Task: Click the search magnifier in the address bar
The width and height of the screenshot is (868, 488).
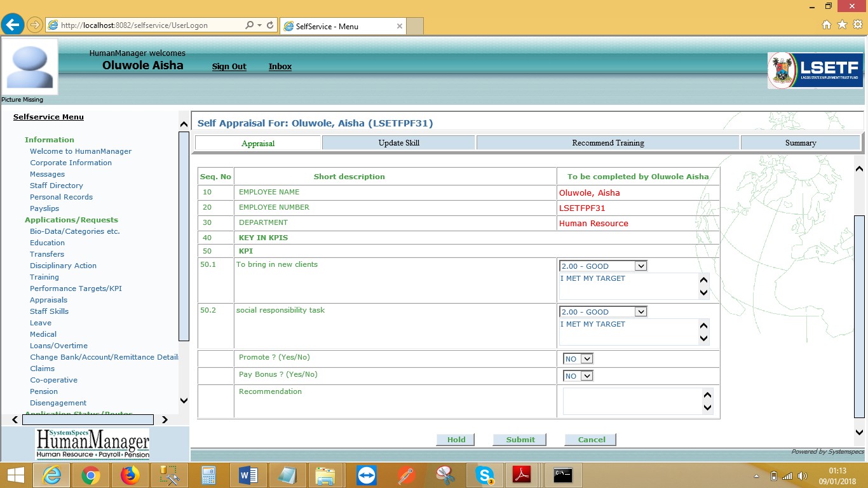Action: [x=250, y=25]
